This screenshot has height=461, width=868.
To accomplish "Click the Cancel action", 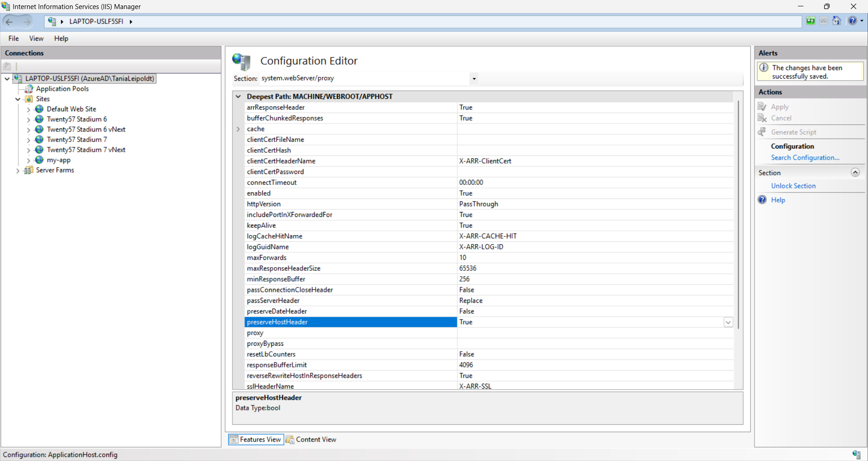I will [x=781, y=118].
